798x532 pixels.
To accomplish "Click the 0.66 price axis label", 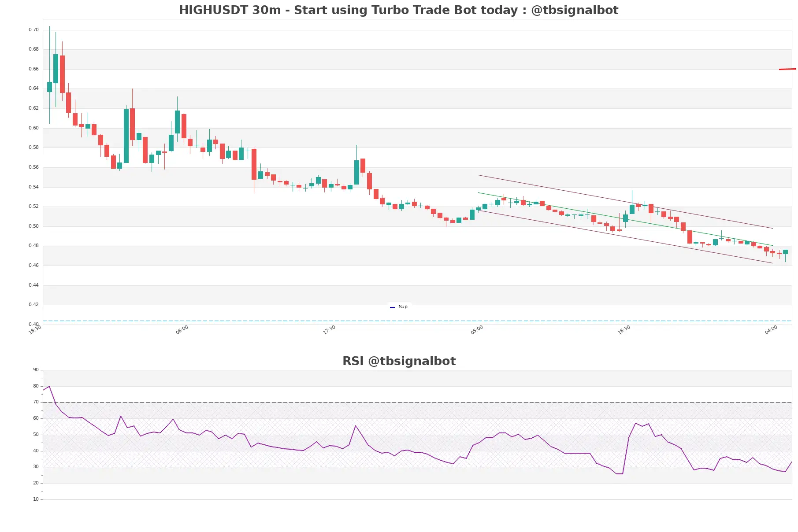I will click(x=33, y=69).
